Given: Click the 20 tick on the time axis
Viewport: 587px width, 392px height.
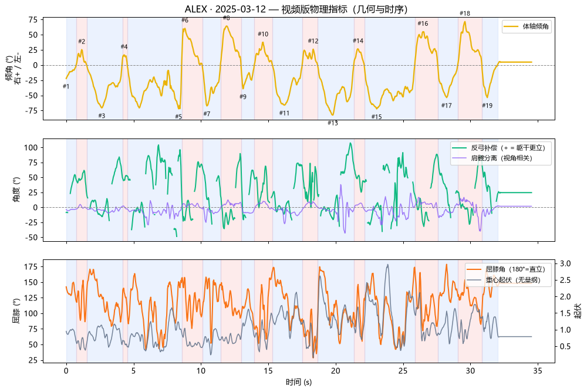Looking at the screenshot, I should pyautogui.click(x=336, y=371).
